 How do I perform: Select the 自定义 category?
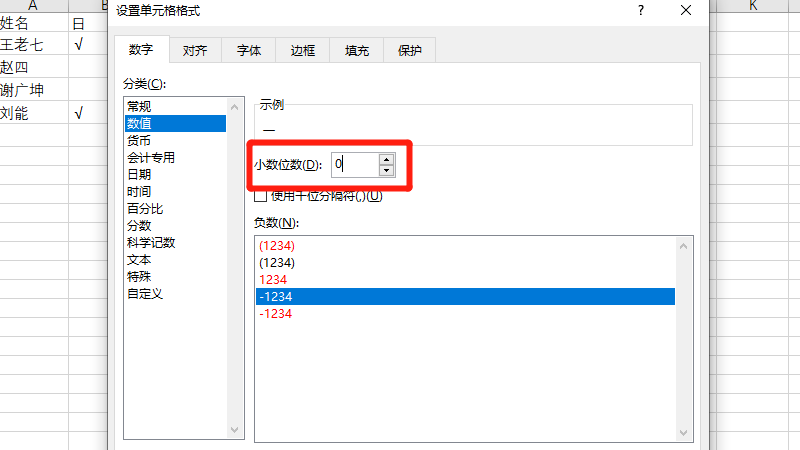click(x=145, y=293)
